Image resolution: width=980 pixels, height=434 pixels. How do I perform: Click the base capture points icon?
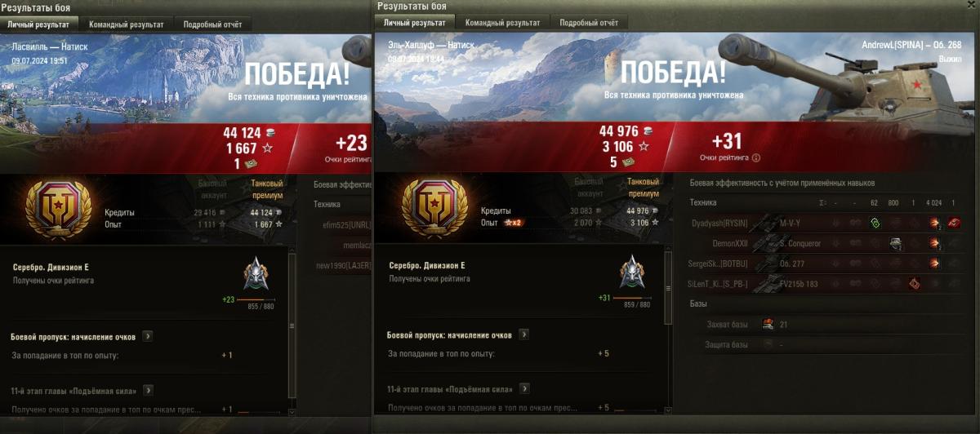(768, 325)
